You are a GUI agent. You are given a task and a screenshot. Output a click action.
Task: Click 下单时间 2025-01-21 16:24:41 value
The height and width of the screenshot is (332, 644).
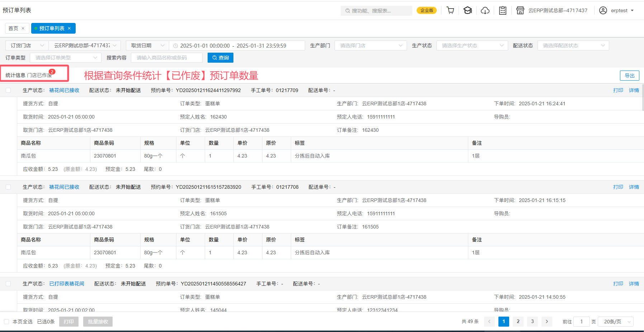542,104
